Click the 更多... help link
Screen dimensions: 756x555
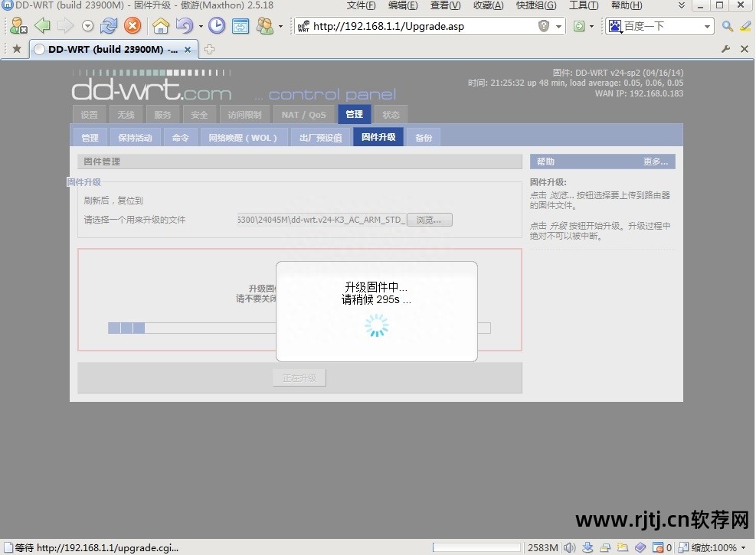(656, 162)
